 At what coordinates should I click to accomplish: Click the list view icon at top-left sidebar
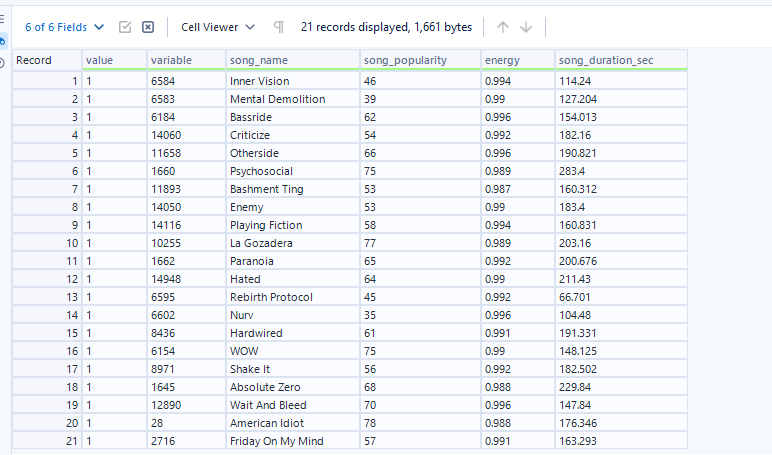point(3,19)
